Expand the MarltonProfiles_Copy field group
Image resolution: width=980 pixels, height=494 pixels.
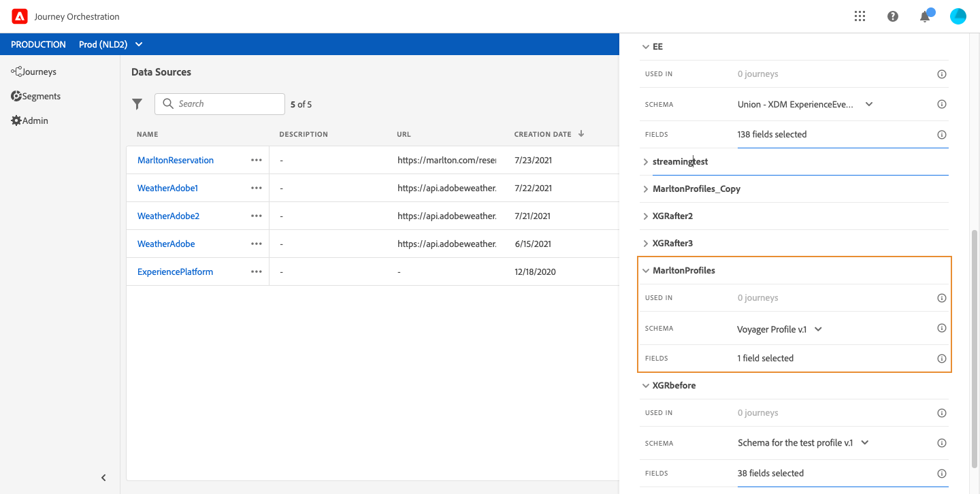(x=646, y=189)
